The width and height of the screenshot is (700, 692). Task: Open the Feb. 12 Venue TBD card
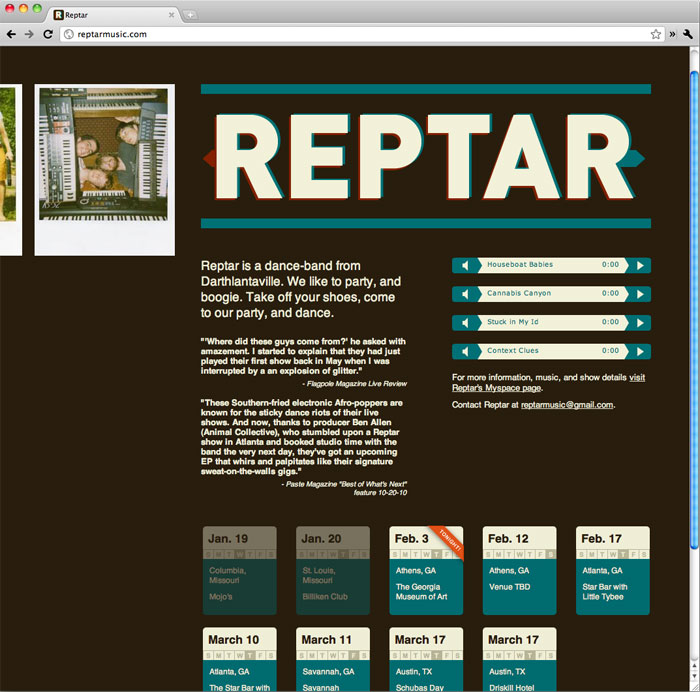click(x=520, y=570)
